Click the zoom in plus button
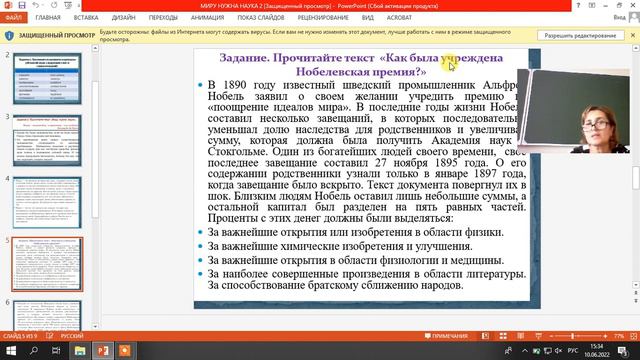 [605, 336]
